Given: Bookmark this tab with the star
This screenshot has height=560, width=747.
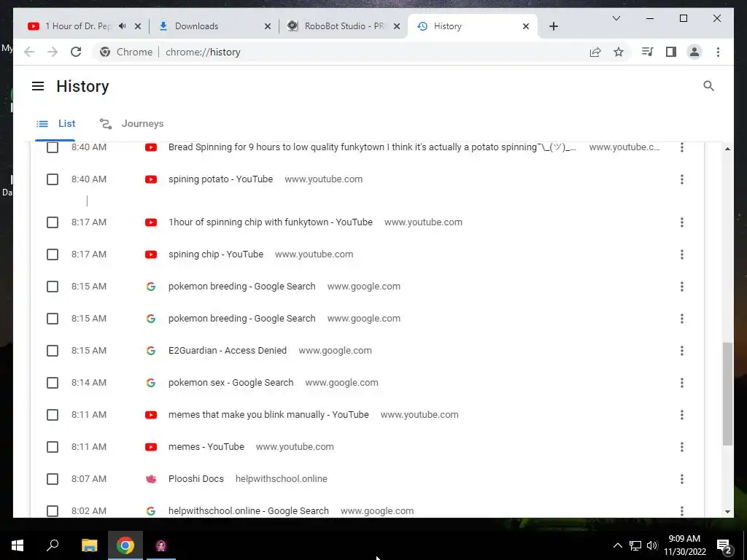Looking at the screenshot, I should click(x=619, y=52).
